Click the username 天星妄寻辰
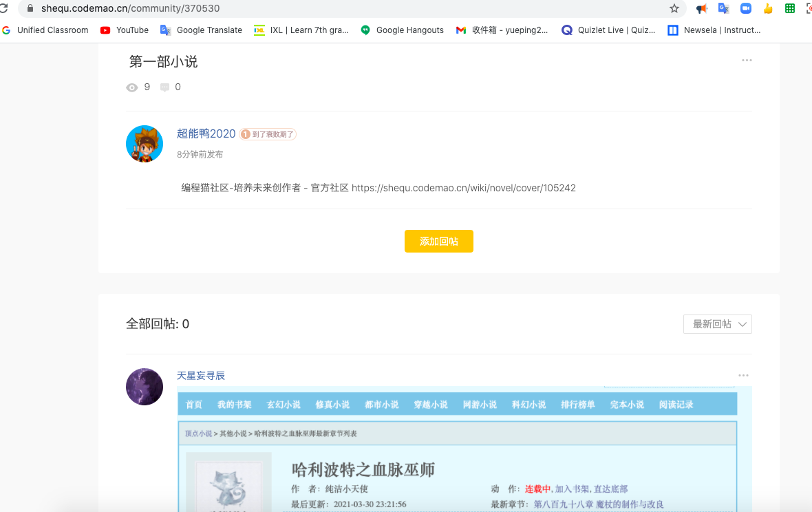812x512 pixels. [x=201, y=376]
